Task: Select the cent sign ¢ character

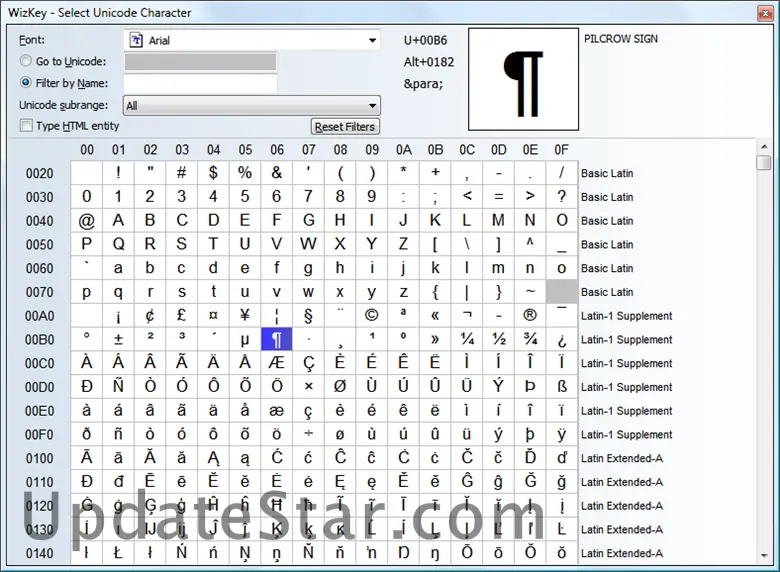Action: tap(150, 315)
